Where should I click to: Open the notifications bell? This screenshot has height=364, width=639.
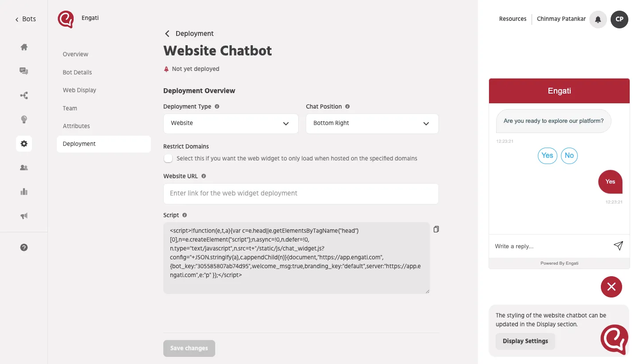598,19
